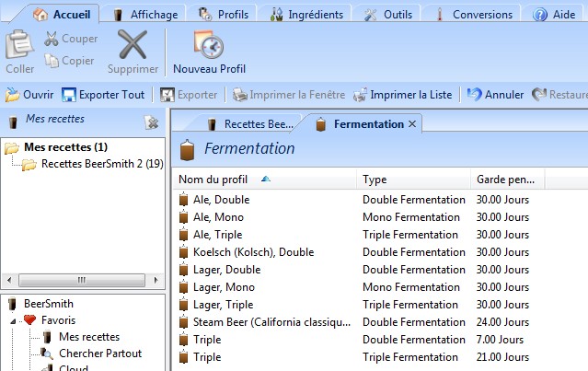The height and width of the screenshot is (371, 588).
Task: Click Couper scissors in ribbon
Action: click(71, 39)
